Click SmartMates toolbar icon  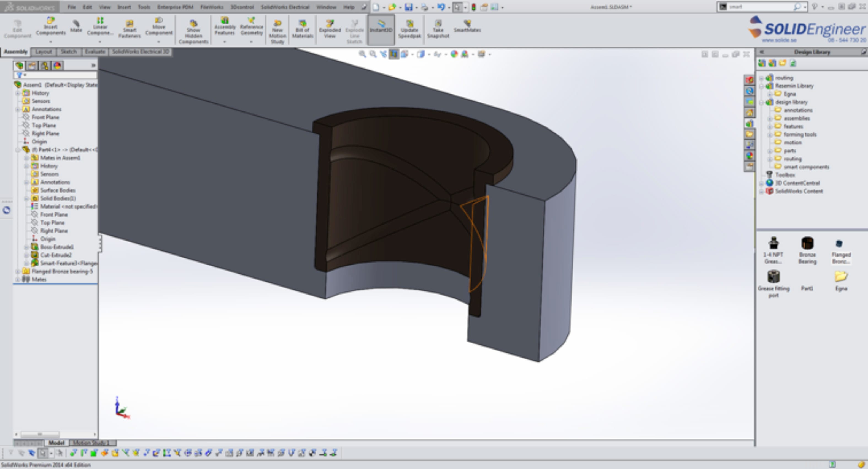(x=467, y=25)
